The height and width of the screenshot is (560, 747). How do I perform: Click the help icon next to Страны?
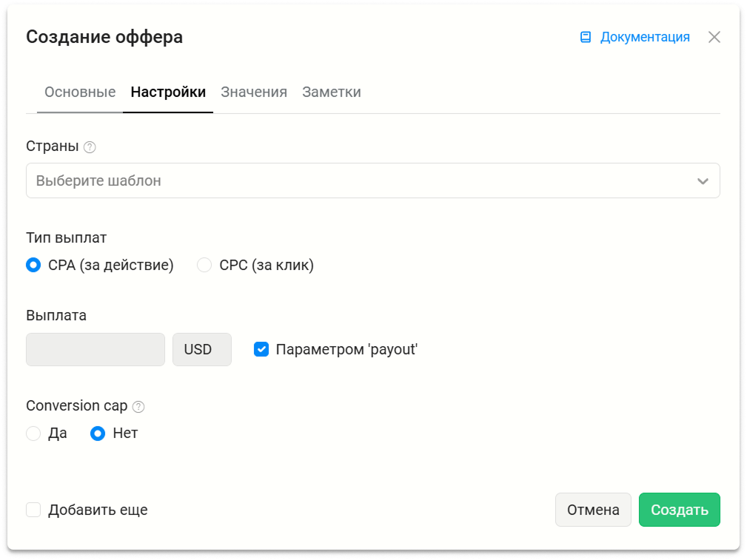pyautogui.click(x=90, y=147)
